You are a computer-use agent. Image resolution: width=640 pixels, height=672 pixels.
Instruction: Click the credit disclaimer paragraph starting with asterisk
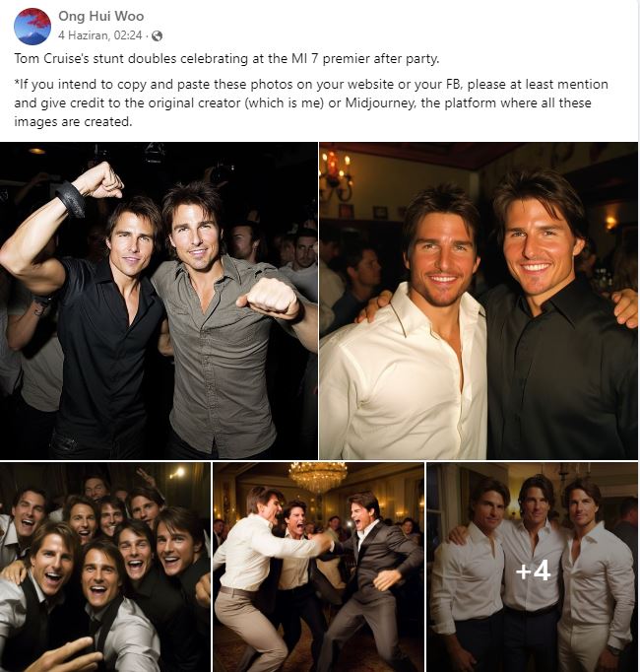point(311,102)
